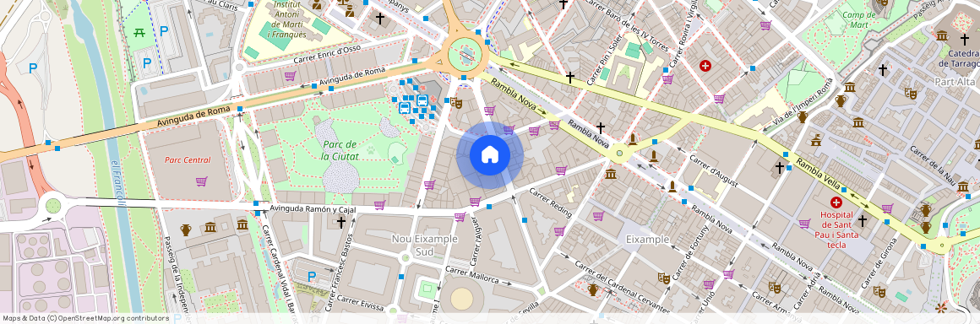This screenshot has height=324, width=980.
Task: Select the Nou Eixample Sud district label
Action: click(x=424, y=246)
